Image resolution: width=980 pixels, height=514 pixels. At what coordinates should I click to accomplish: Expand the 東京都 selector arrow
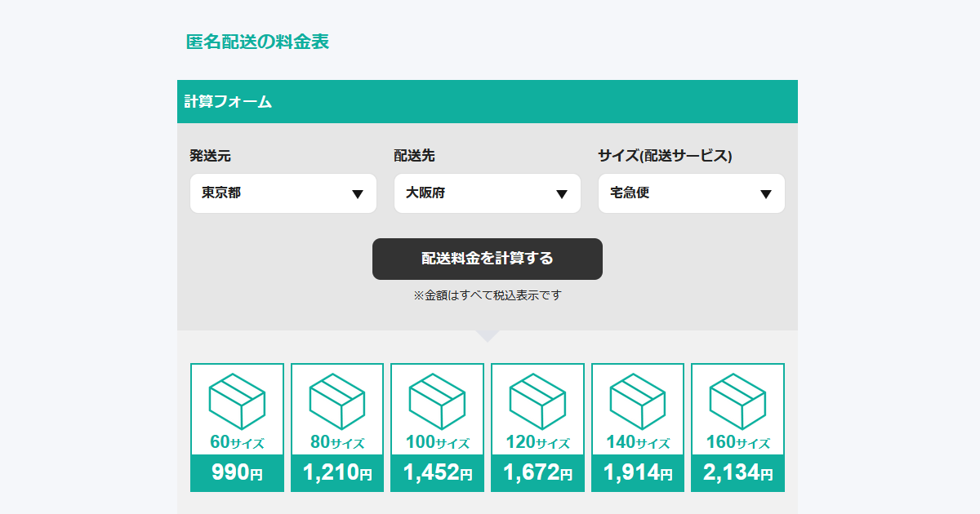pyautogui.click(x=358, y=193)
